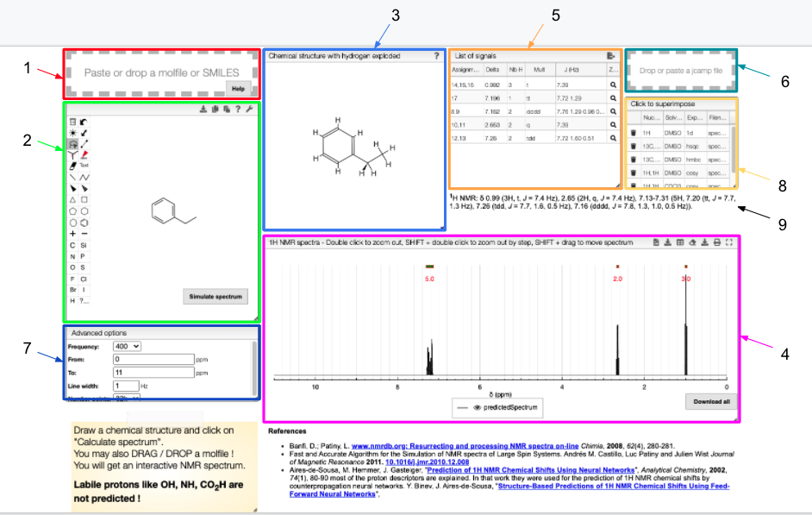This screenshot has width=812, height=515.
Task: Select the single bond line tool
Action: [x=72, y=177]
